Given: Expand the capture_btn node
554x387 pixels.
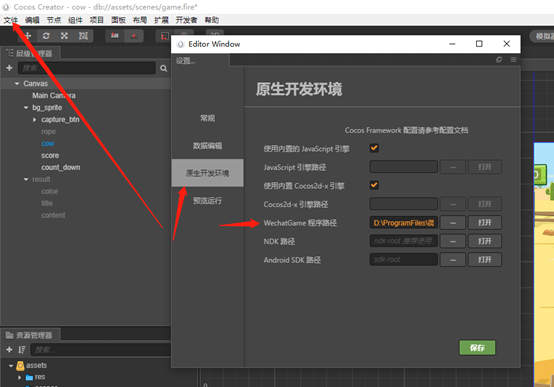Looking at the screenshot, I should click(34, 119).
